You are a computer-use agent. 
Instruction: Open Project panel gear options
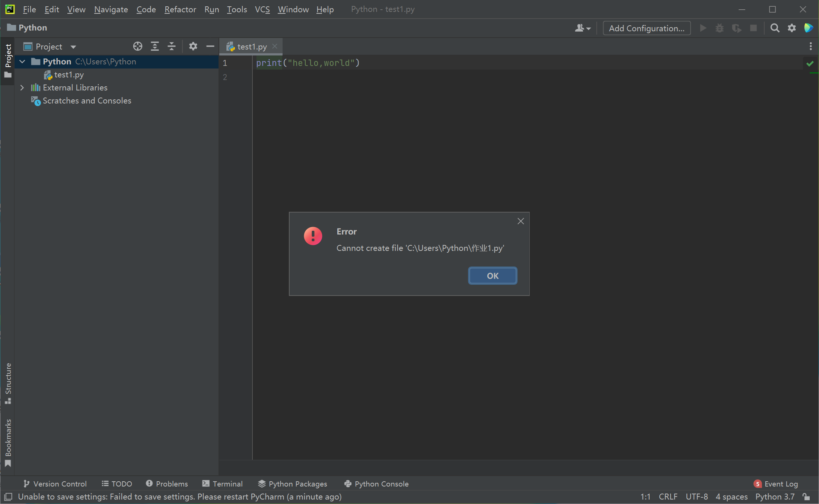[x=193, y=46]
